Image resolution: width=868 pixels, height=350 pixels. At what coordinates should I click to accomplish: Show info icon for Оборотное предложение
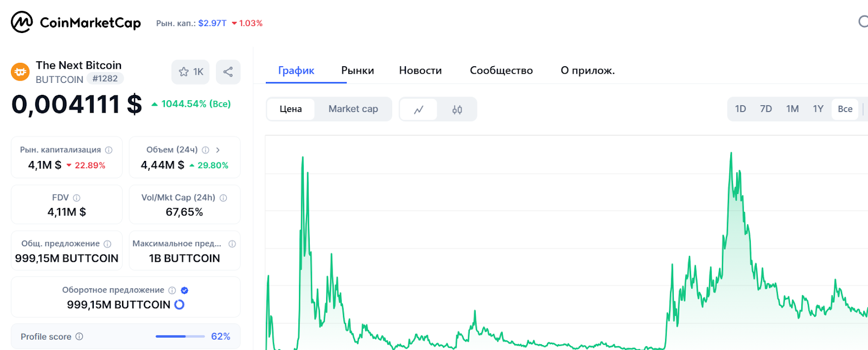(172, 290)
